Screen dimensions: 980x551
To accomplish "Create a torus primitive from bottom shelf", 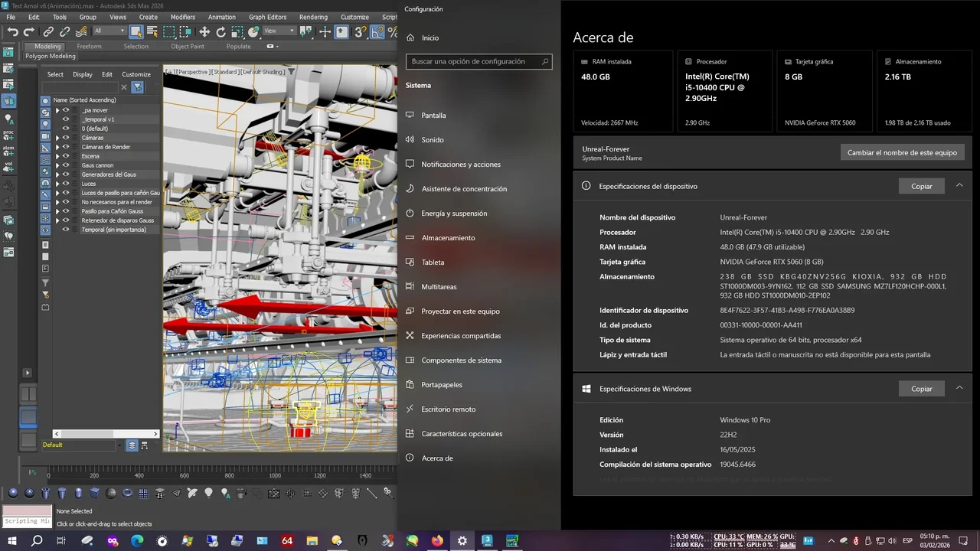I will point(127,494).
